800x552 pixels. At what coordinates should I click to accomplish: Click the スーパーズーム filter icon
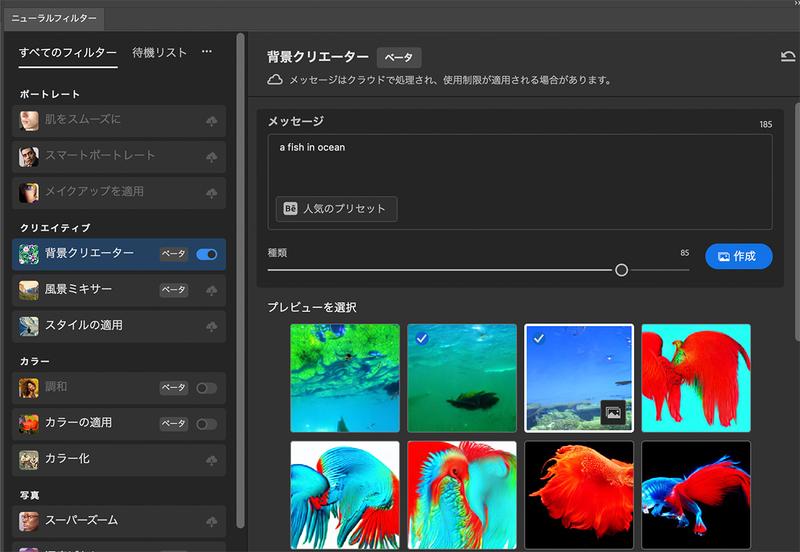coord(29,521)
